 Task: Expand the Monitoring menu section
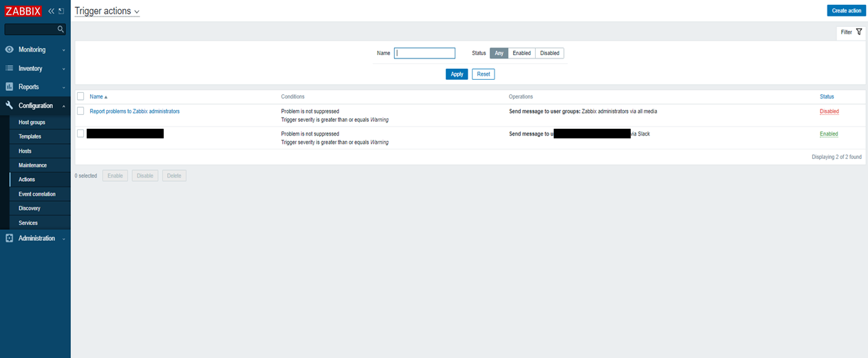click(x=35, y=50)
